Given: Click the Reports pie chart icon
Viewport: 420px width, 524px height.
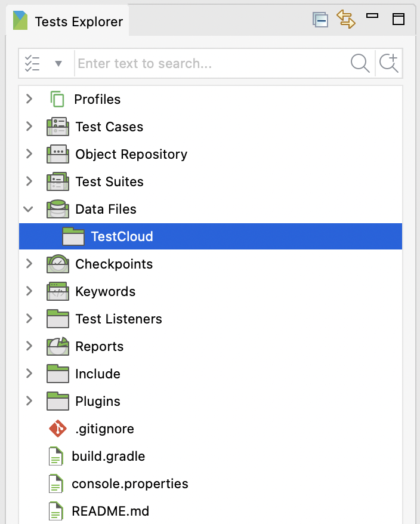Looking at the screenshot, I should [x=58, y=346].
